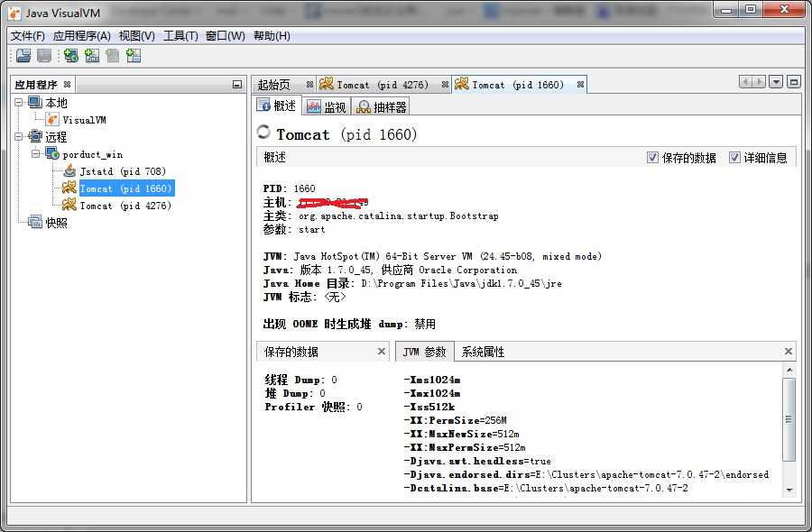Select VisualVM application in tree
The width and height of the screenshot is (812, 532).
coord(85,120)
